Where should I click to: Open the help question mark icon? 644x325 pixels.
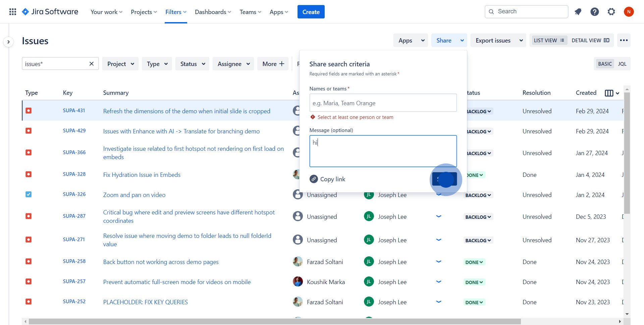coord(595,12)
